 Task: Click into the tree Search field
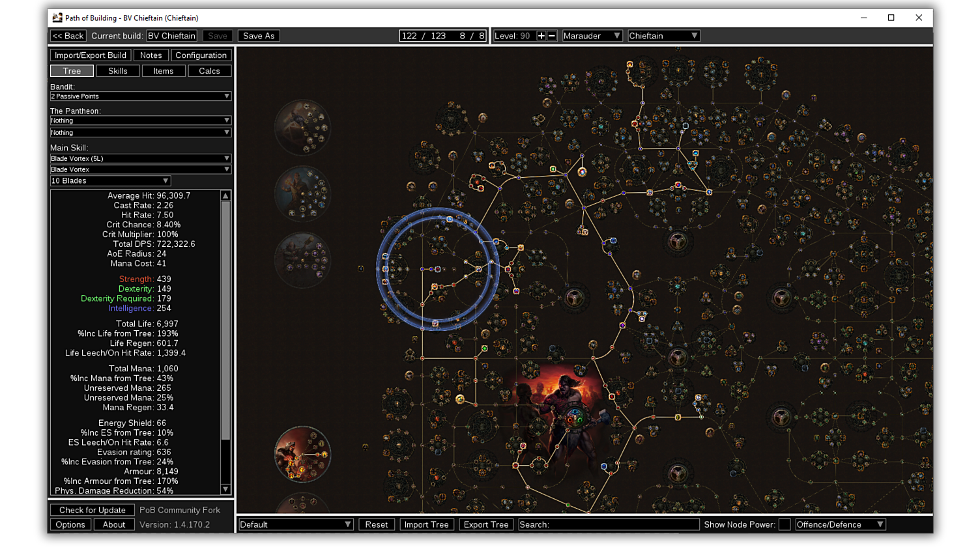point(609,524)
